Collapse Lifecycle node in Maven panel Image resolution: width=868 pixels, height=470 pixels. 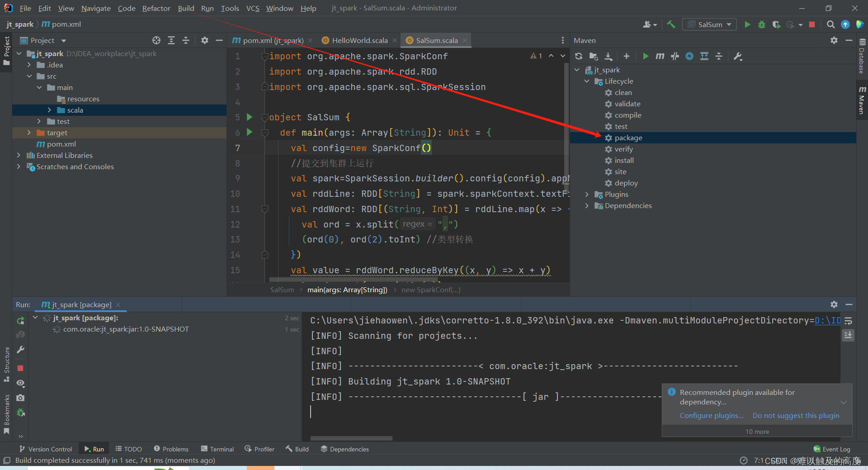click(587, 81)
